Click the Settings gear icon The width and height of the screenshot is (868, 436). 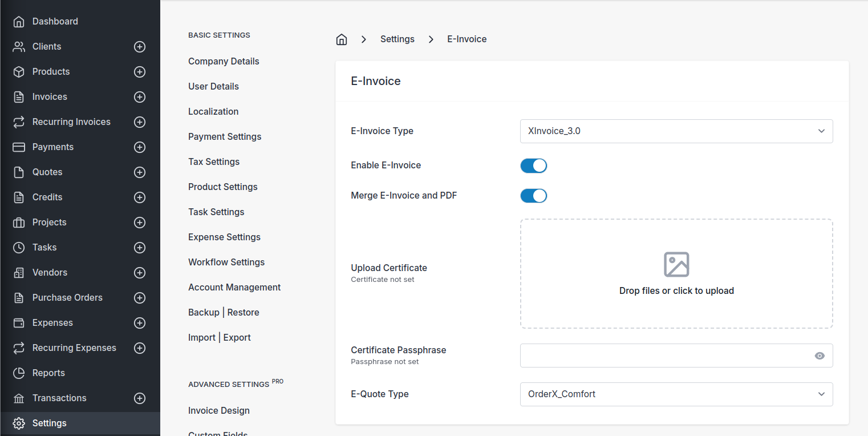tap(19, 423)
